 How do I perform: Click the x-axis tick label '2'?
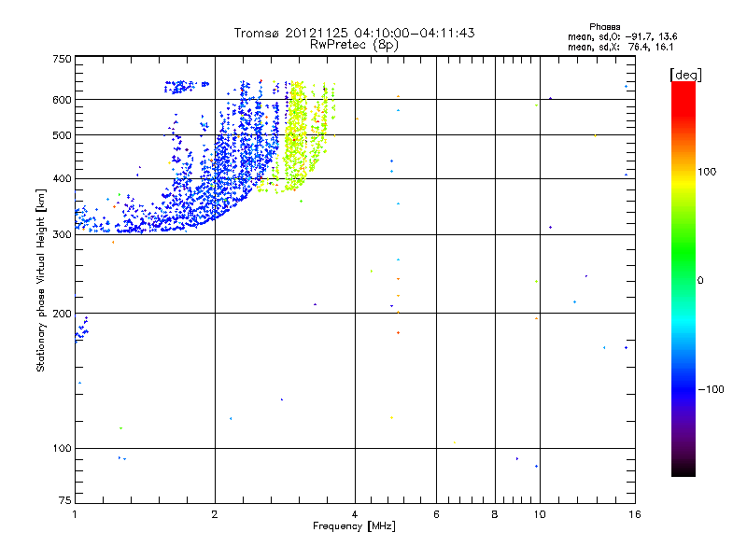click(x=215, y=514)
